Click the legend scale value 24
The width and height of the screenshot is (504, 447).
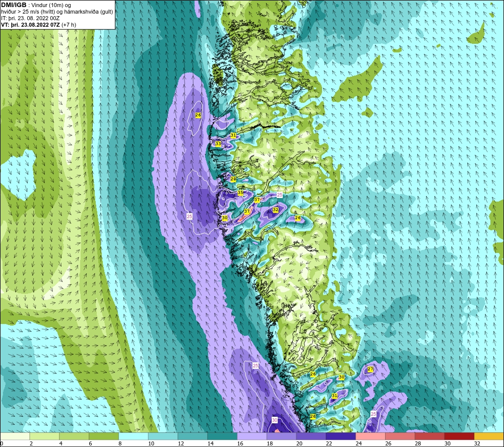point(358,443)
